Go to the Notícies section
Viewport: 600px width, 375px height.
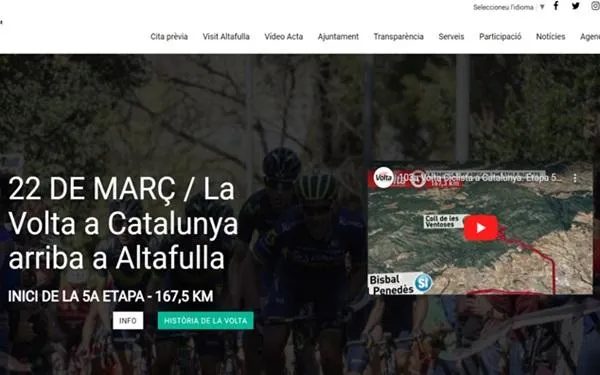550,36
